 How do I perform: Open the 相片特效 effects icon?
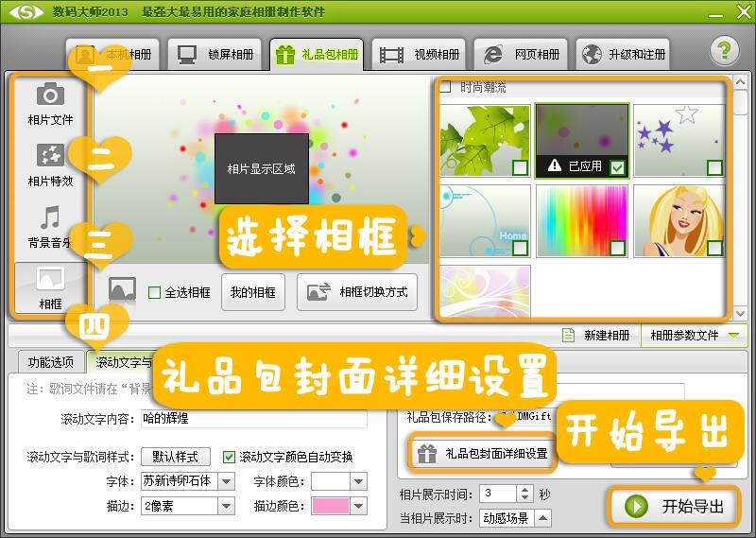point(50,155)
